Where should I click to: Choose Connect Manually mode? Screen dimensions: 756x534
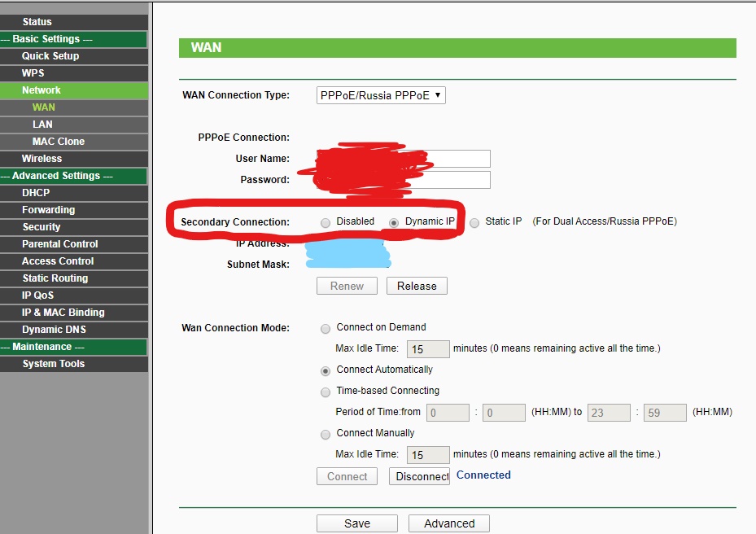(x=326, y=434)
